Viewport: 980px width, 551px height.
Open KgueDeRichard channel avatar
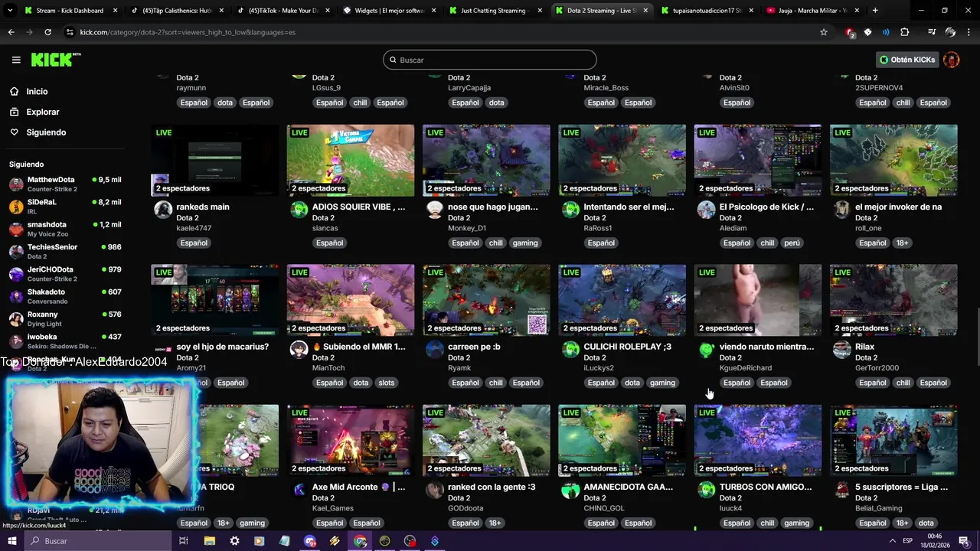click(x=707, y=350)
